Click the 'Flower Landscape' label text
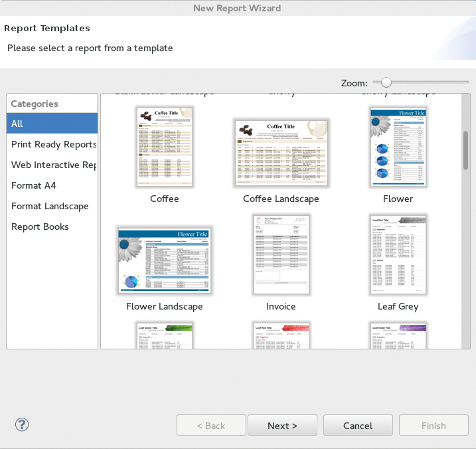Screen dimensions: 476x449 point(164,306)
